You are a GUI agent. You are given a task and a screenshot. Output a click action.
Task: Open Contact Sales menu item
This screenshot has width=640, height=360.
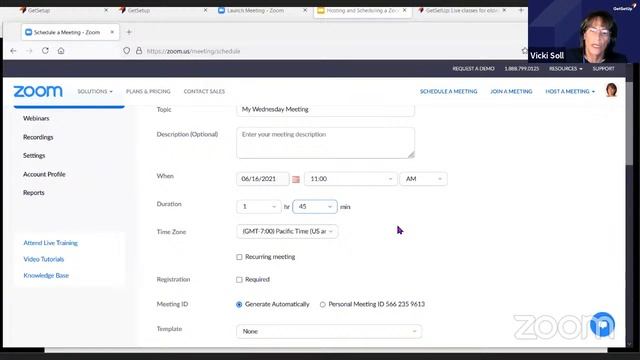click(204, 91)
